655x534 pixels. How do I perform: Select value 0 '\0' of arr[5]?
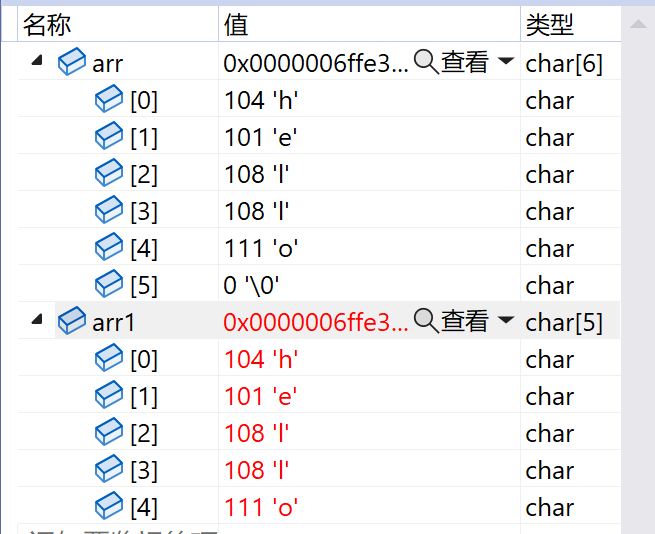click(251, 285)
